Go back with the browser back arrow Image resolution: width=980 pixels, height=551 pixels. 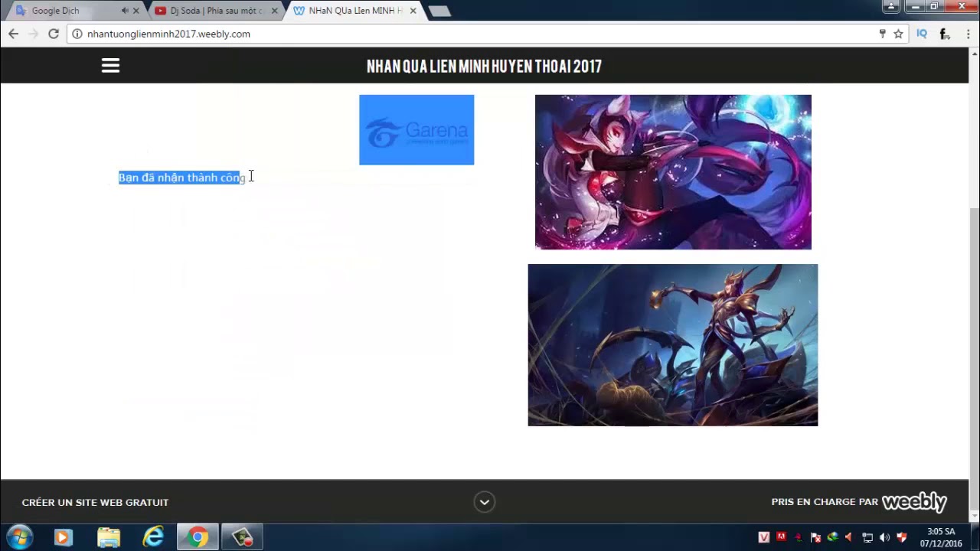click(x=13, y=34)
